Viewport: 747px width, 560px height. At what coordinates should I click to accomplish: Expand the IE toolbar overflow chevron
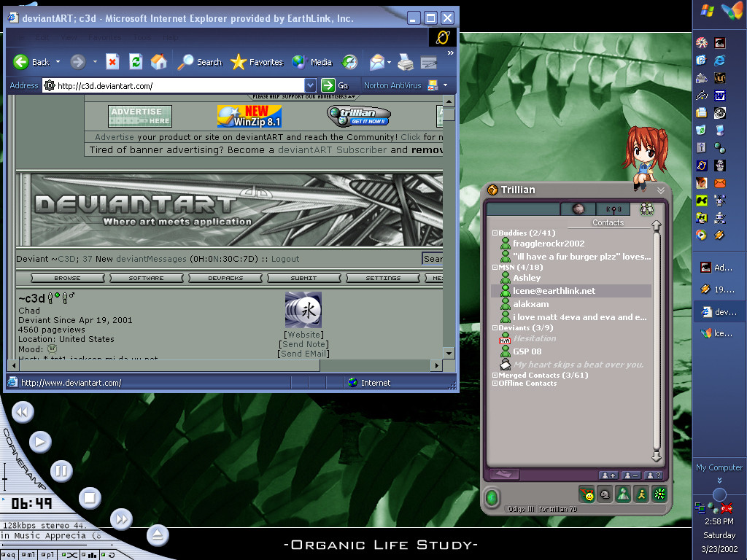tap(450, 52)
